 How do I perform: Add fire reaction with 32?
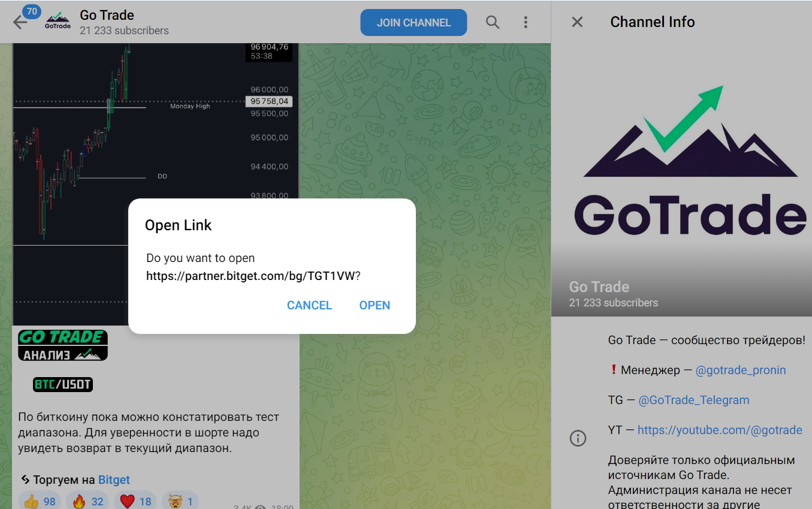coord(87,501)
